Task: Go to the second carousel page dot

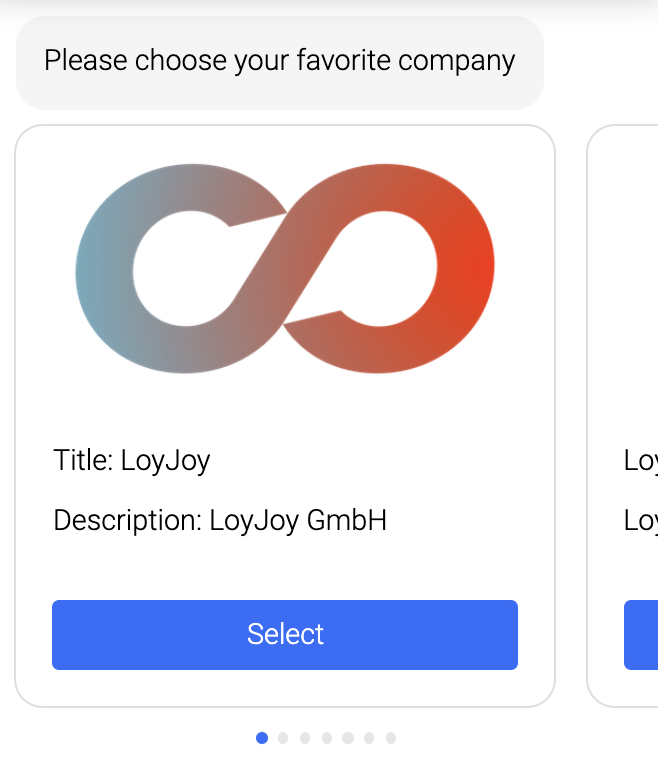Action: pyautogui.click(x=283, y=738)
